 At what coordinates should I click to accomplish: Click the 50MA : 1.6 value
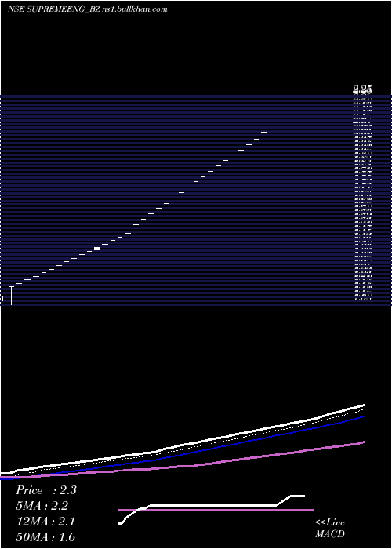click(45, 536)
